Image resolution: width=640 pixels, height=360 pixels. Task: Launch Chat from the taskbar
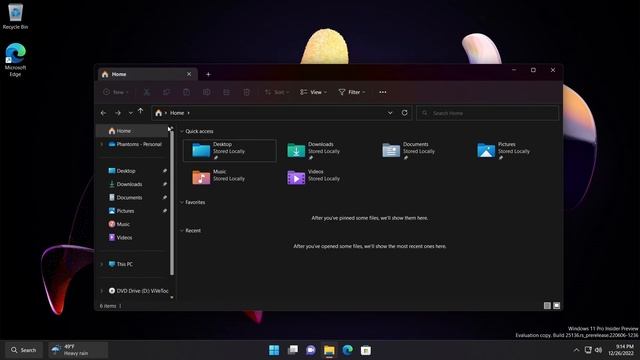[x=311, y=350]
